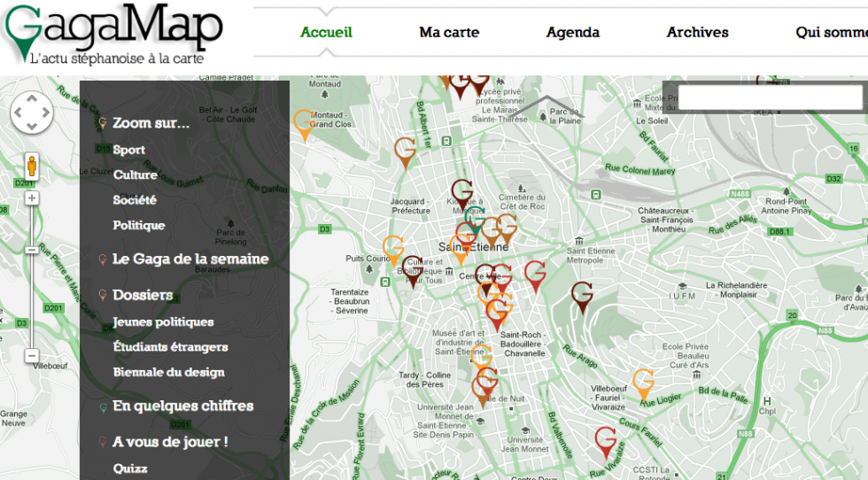Click red G marker north of Saint-Roch Badouillère
This screenshot has height=480, width=868.
tap(497, 314)
